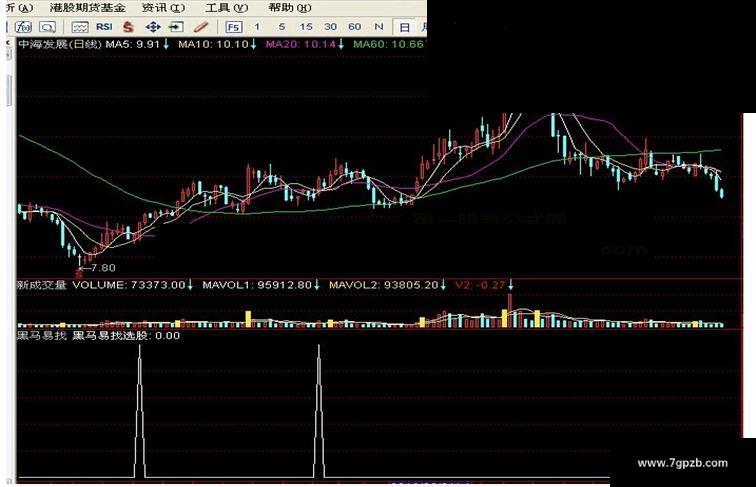Screen dimensions: 756x487
Task: Click the 黑马易找选股: 0.00 value
Action: (126, 336)
